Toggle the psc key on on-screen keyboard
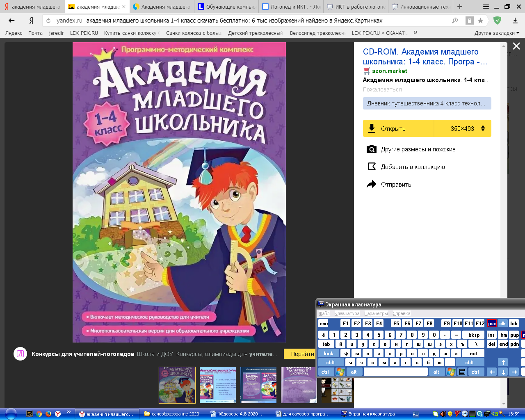The image size is (525, 420). pos(492,323)
